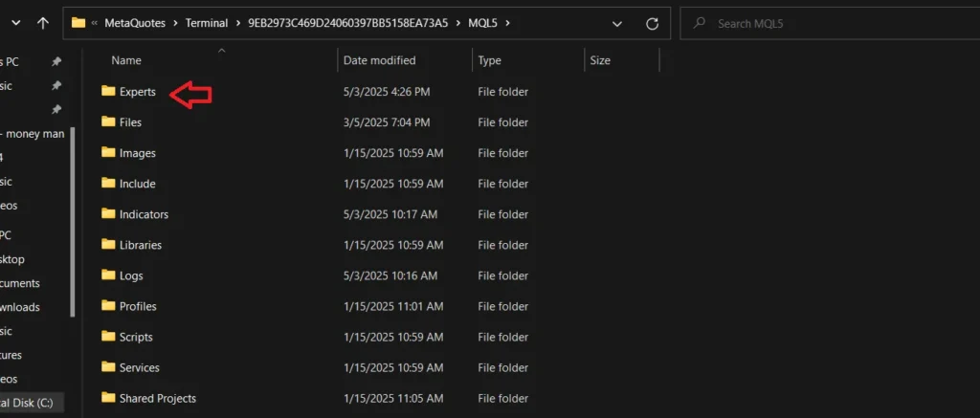The width and height of the screenshot is (980, 418).
Task: Click the topmost pin icon in sidebar
Action: [x=56, y=61]
